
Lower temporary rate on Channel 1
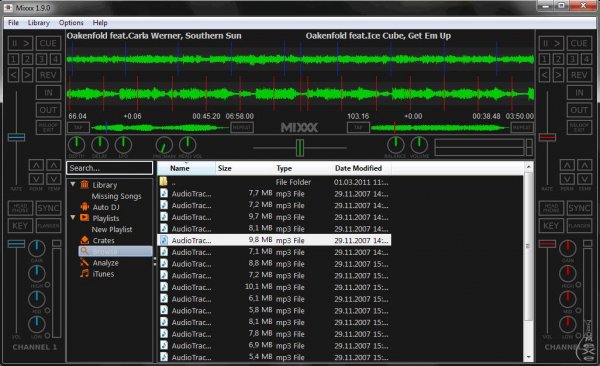54,179
